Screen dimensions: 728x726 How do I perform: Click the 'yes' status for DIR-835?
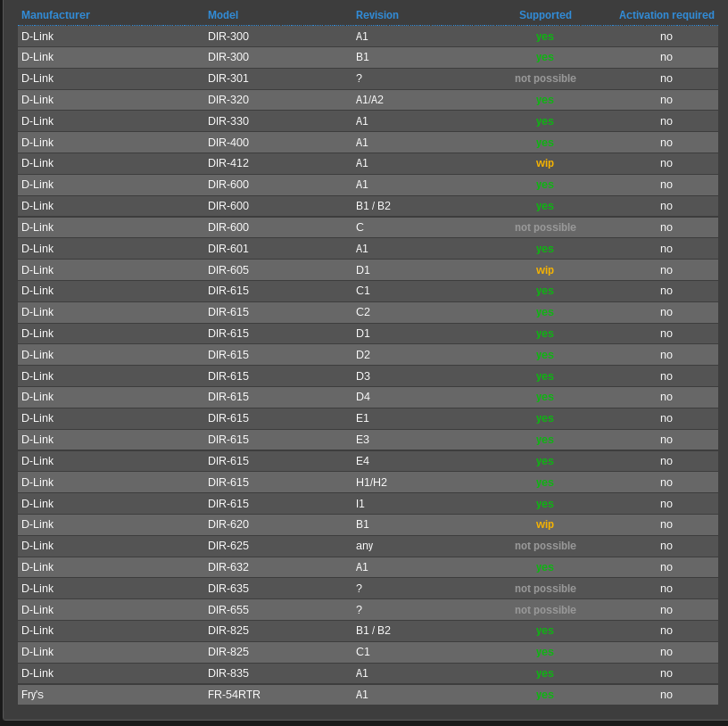544,673
